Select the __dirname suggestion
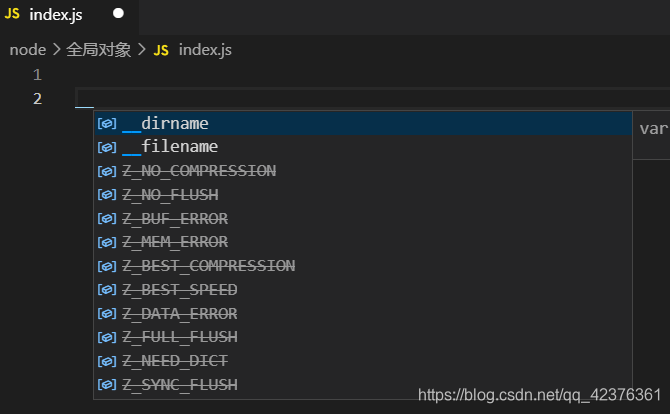 (363, 123)
